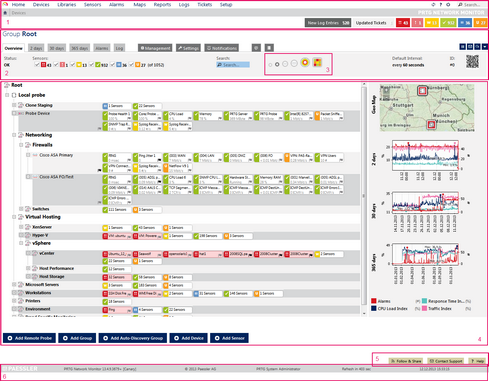Click the green up sensors counter 932 in header

[x=448, y=23]
